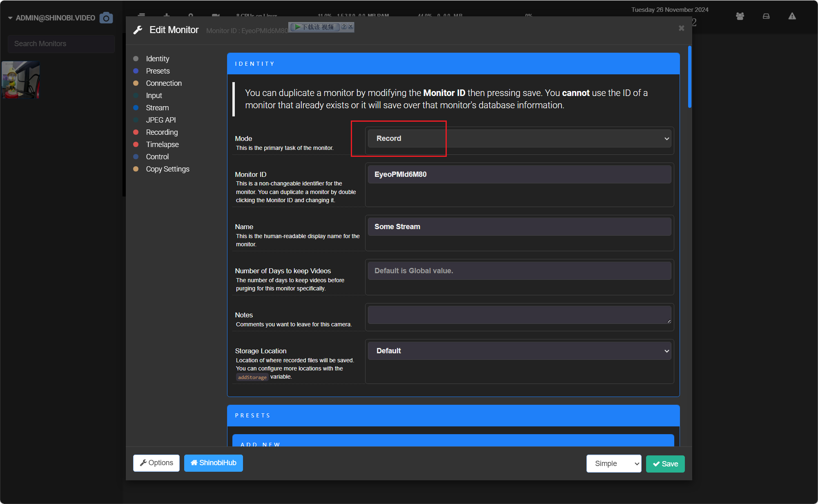The height and width of the screenshot is (504, 818).
Task: Open the warning triangle log icon
Action: click(792, 16)
